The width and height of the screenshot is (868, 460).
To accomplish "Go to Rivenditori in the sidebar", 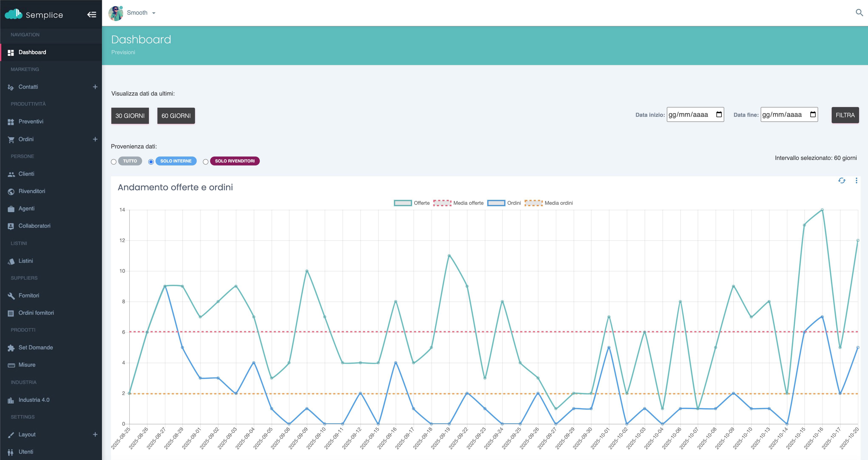I will tap(32, 191).
